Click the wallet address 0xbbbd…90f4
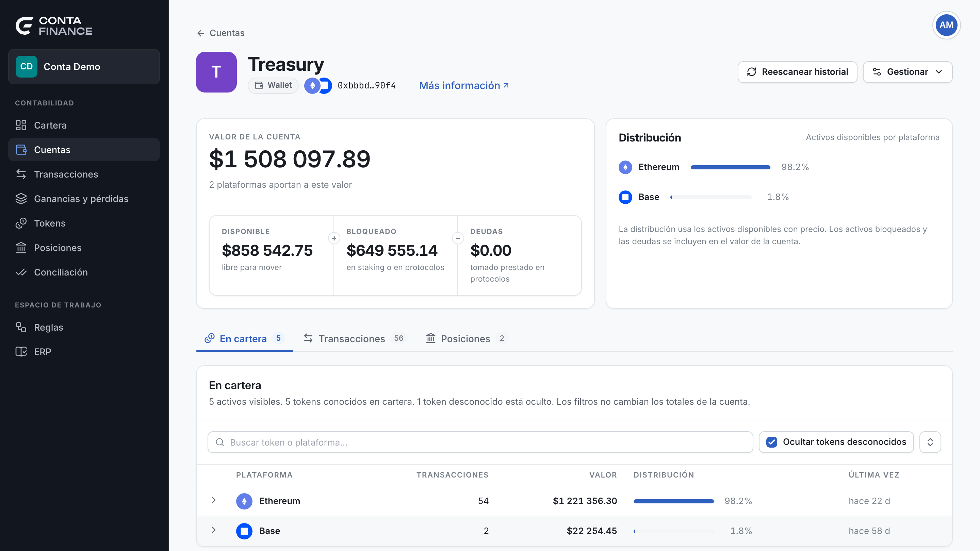Image resolution: width=980 pixels, height=551 pixels. point(367,86)
